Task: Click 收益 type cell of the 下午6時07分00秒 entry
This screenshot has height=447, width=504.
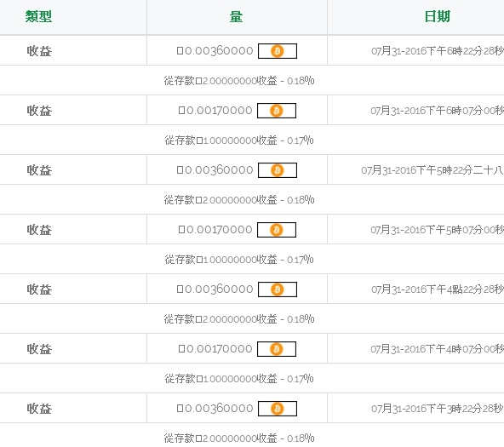Action: tap(39, 111)
